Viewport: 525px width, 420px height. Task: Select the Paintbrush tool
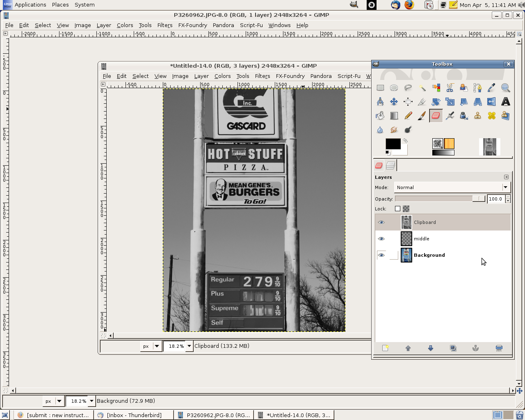click(x=422, y=116)
